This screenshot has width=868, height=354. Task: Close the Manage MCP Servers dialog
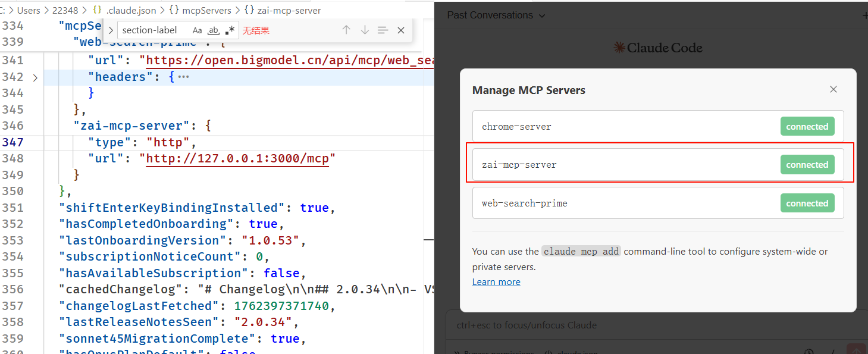[833, 89]
